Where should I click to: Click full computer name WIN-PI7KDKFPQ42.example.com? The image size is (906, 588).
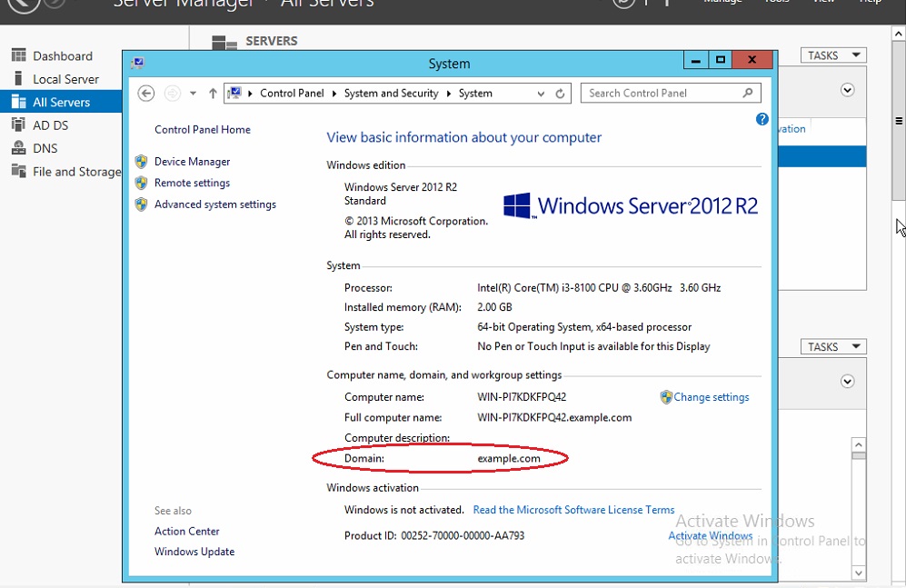(554, 418)
